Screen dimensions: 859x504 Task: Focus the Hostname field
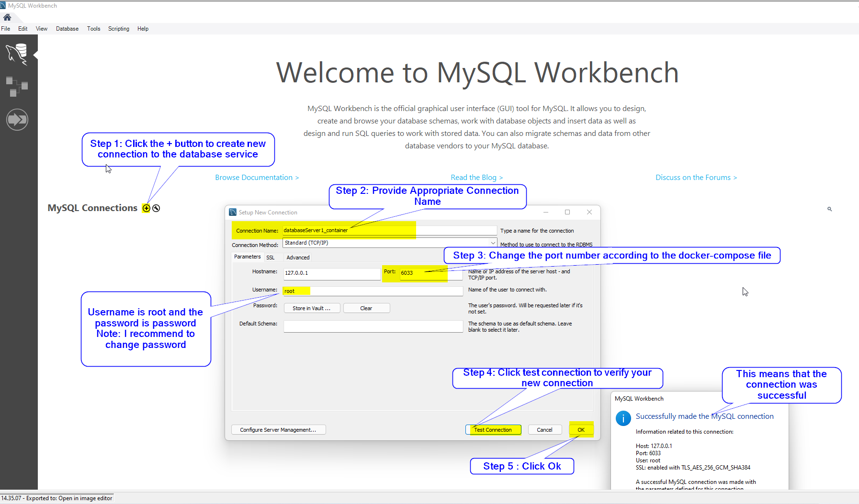pyautogui.click(x=331, y=273)
